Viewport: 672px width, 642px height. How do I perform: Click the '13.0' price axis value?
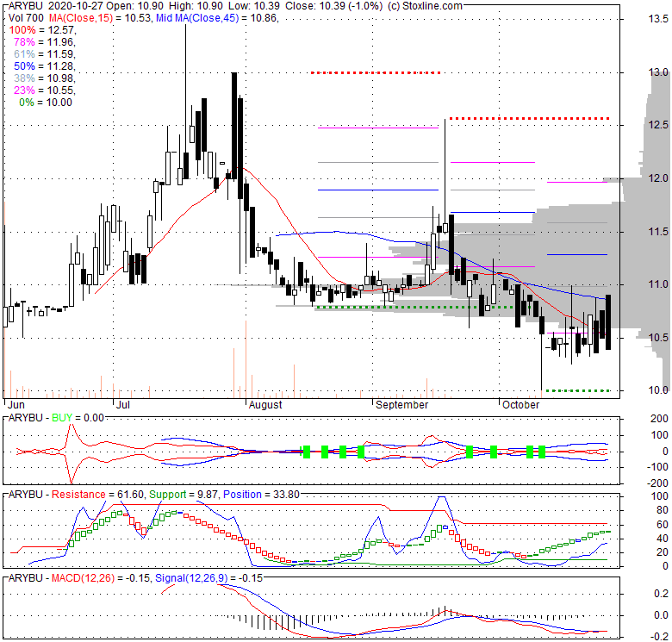tap(658, 72)
